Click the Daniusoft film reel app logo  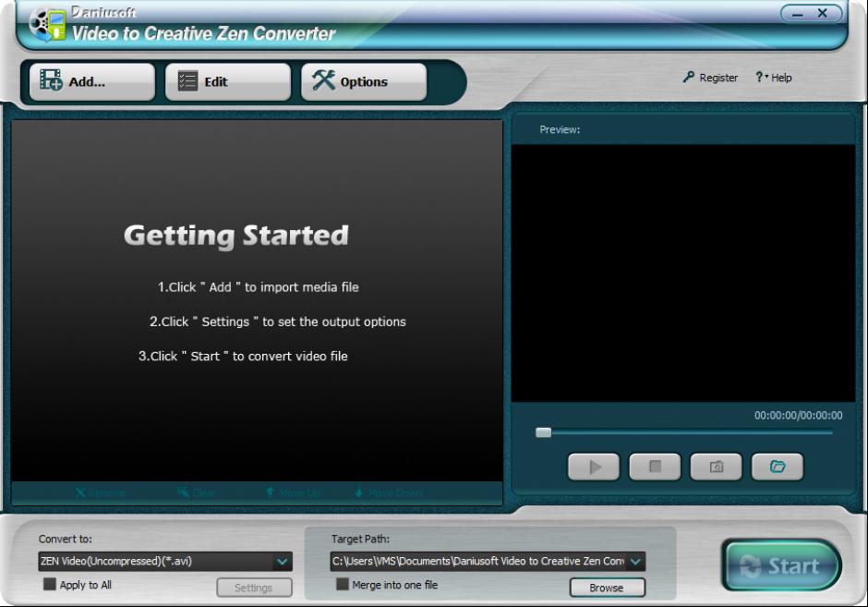pyautogui.click(x=47, y=24)
